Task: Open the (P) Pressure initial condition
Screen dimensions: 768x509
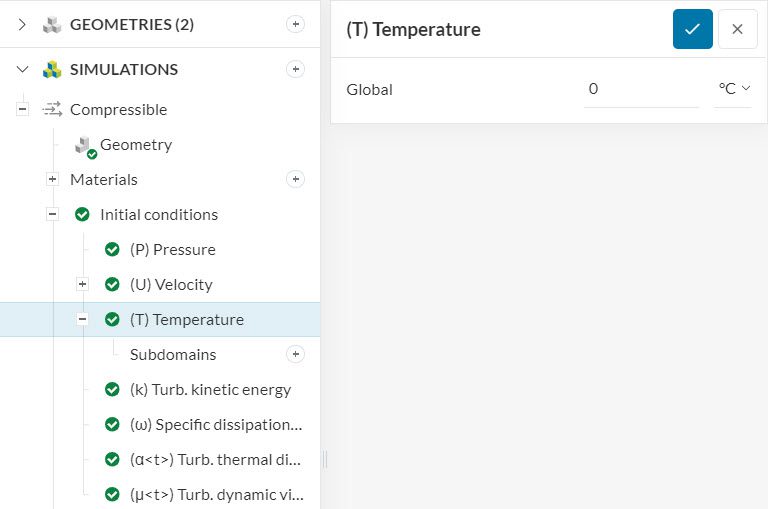Action: (x=172, y=250)
